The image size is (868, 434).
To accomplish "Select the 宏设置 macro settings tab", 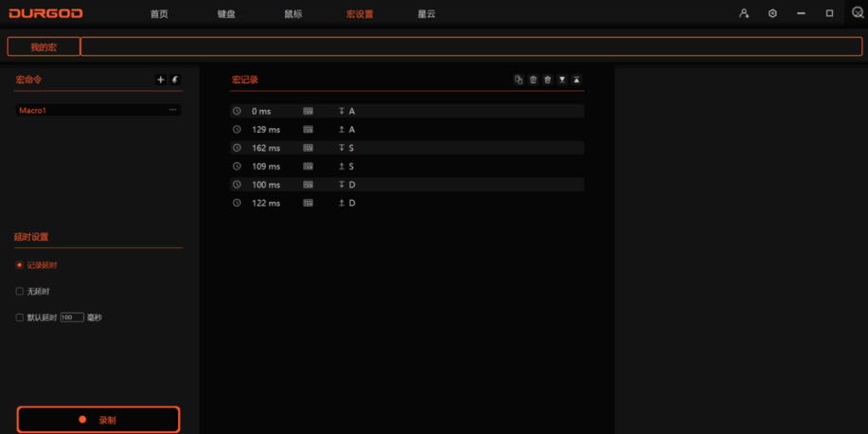I will 360,14.
